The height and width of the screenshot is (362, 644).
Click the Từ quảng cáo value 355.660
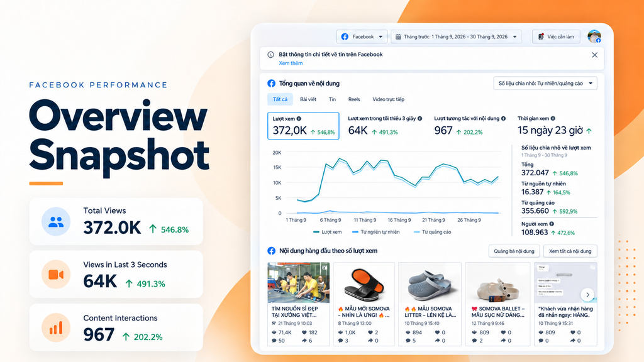pyautogui.click(x=535, y=211)
